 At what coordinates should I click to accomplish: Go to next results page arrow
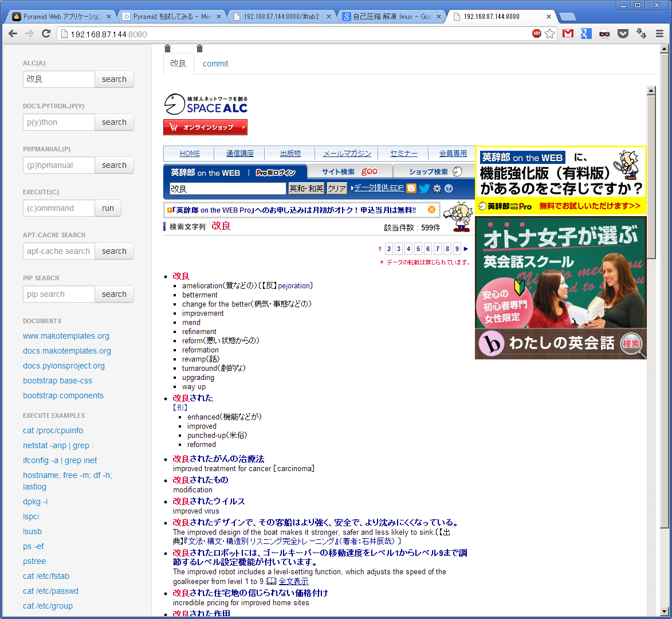pos(466,249)
